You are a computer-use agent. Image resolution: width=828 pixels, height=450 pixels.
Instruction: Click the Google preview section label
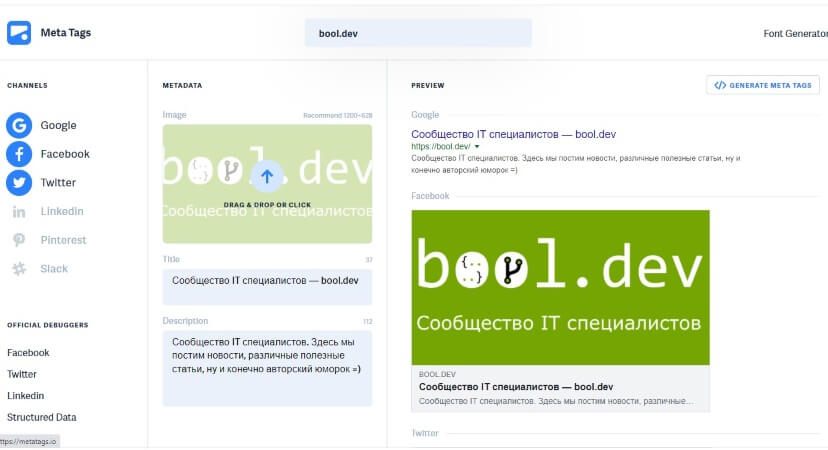tap(425, 115)
